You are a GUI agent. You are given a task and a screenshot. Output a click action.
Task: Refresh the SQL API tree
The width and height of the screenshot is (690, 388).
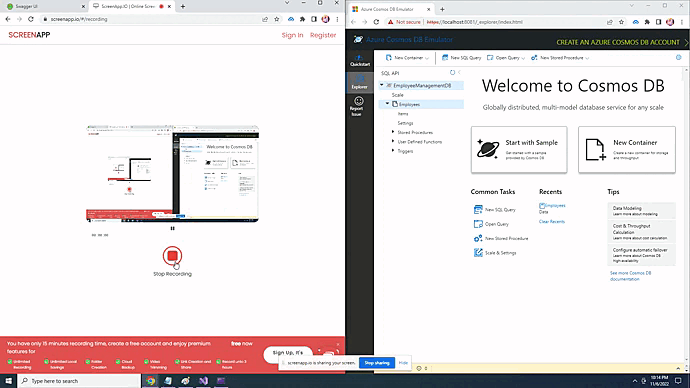(452, 73)
